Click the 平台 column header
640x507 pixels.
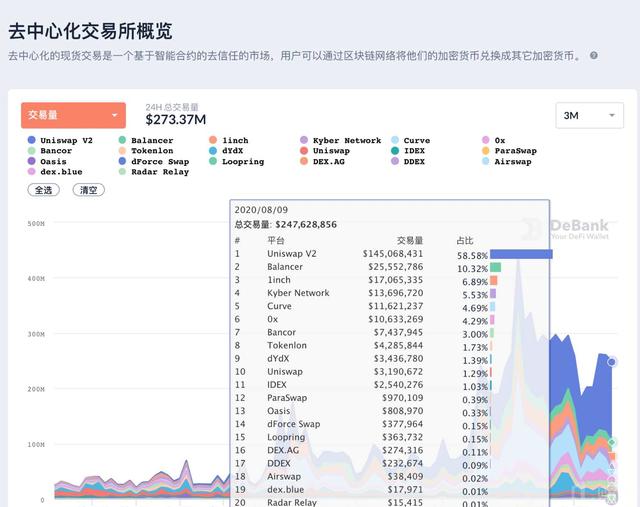[x=276, y=240]
